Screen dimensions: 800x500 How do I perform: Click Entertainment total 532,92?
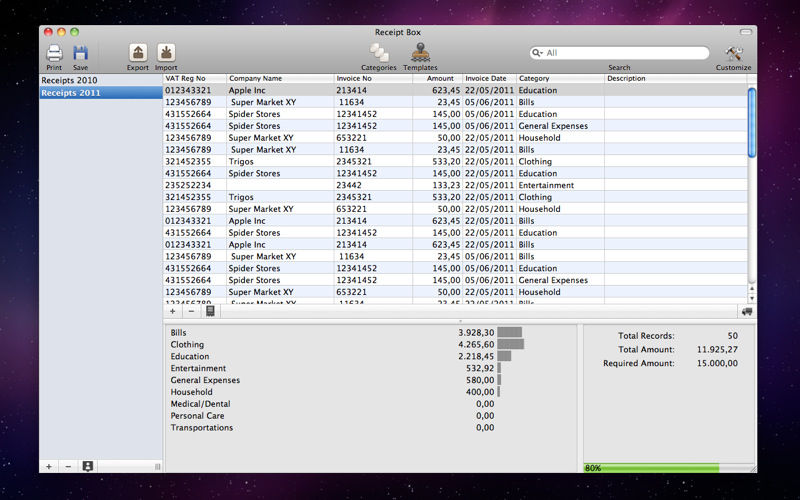480,368
